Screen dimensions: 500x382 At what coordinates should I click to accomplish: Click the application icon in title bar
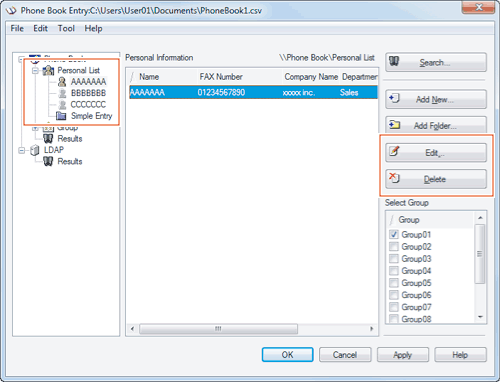pos(11,11)
